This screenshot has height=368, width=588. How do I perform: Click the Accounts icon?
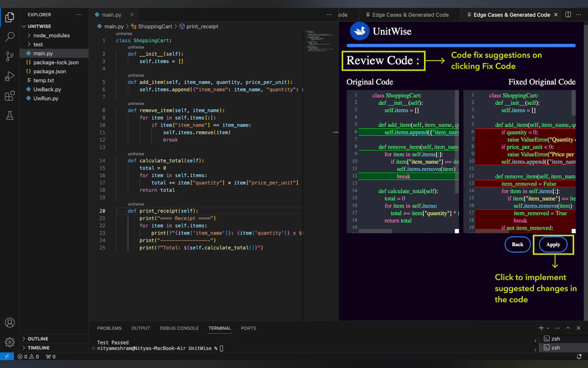10,323
